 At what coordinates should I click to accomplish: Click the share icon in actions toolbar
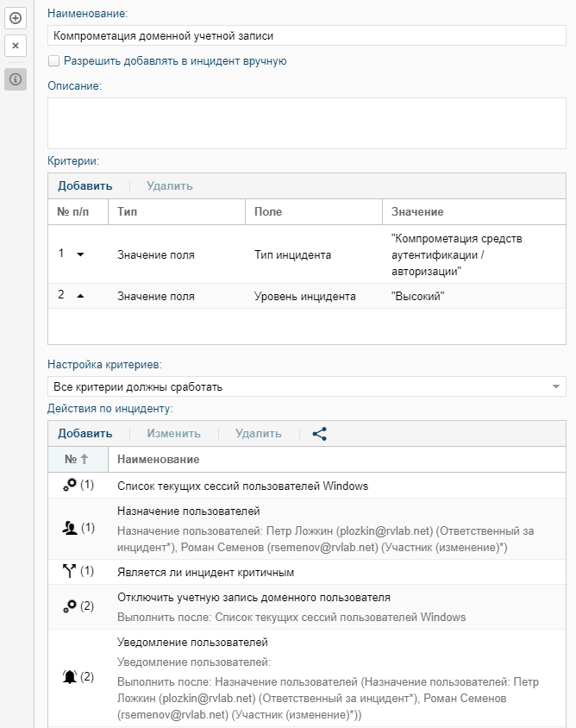(320, 434)
